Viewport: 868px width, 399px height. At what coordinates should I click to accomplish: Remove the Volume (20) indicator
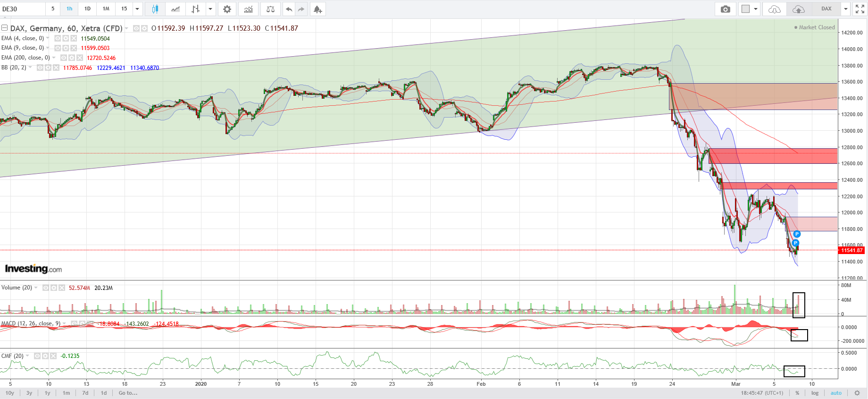62,288
